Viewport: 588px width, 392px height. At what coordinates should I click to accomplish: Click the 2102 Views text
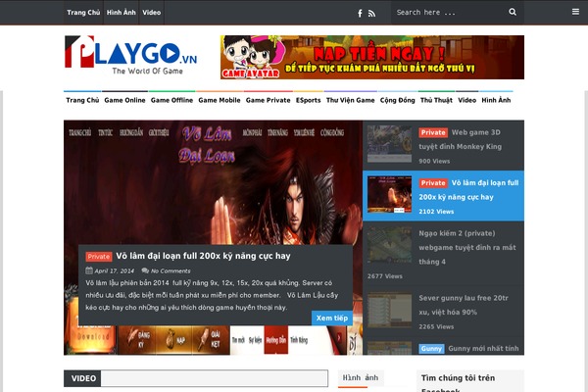coord(436,212)
